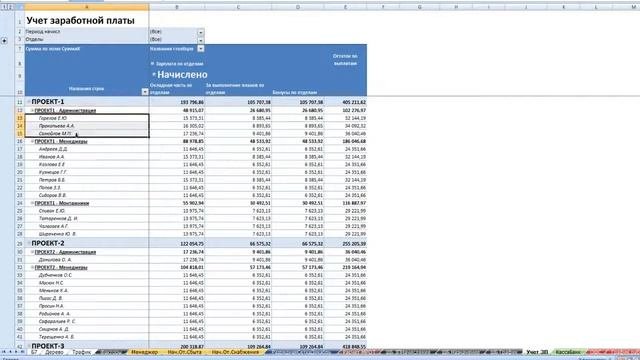Switch to the Нач.От.Сбыта sheet tab
640x360 pixels.
[x=184, y=352]
